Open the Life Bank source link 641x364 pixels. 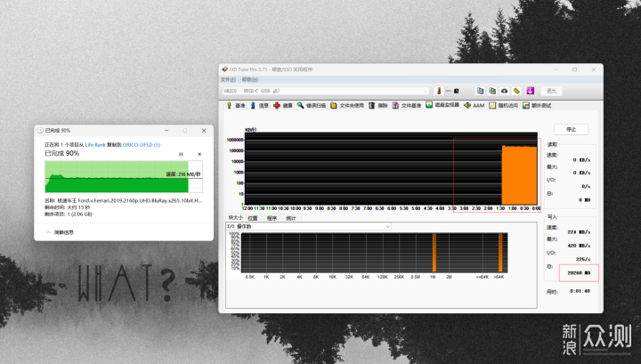[x=95, y=144]
